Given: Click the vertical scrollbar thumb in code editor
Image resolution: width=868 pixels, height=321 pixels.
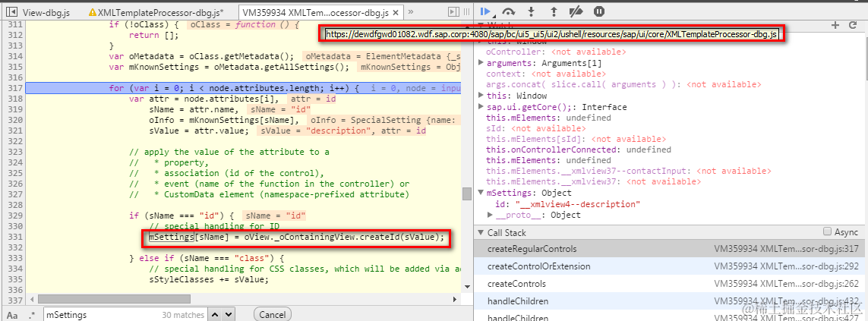Looking at the screenshot, I should click(x=467, y=195).
